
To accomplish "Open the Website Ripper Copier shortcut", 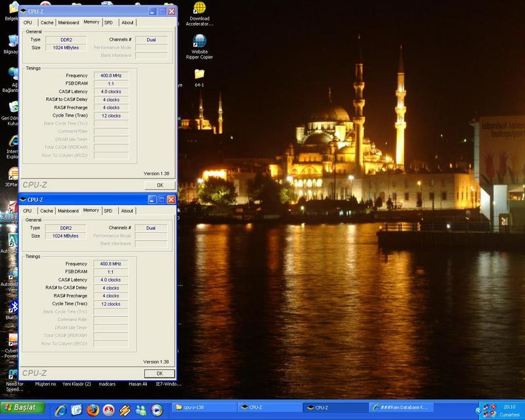I will pos(199,41).
